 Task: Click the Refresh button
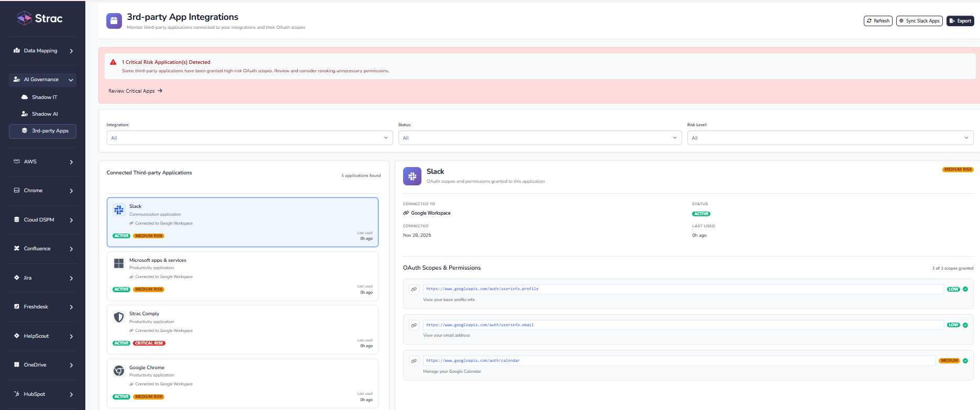(x=878, y=21)
